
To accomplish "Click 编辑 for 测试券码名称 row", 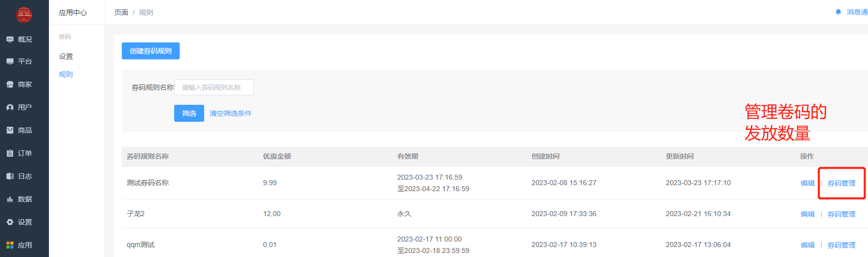I will click(x=808, y=183).
